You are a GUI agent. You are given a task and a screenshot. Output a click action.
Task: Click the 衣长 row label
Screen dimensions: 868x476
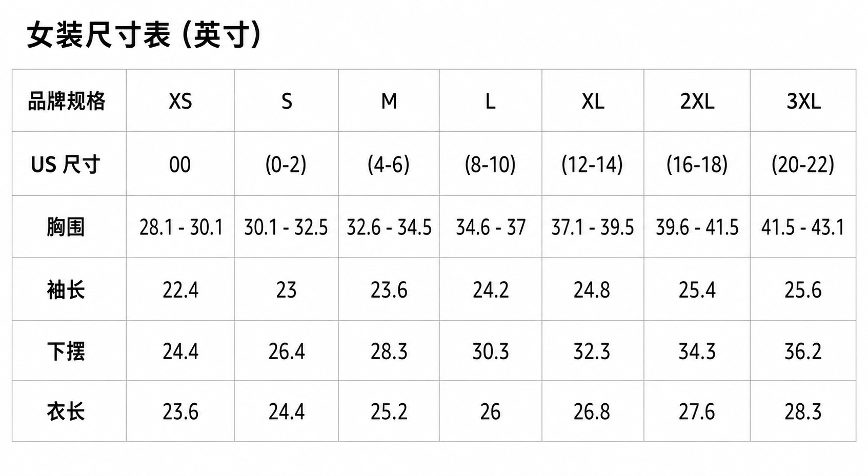tap(66, 411)
